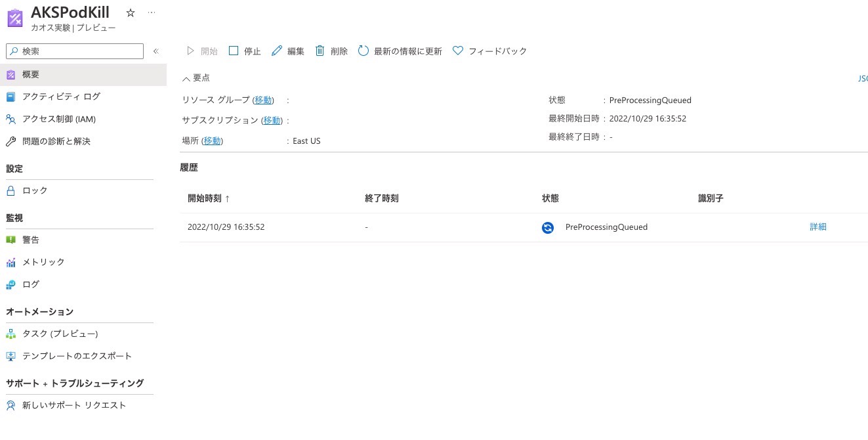The width and height of the screenshot is (868, 440).
Task: Open メトリック page
Action: [x=43, y=262]
